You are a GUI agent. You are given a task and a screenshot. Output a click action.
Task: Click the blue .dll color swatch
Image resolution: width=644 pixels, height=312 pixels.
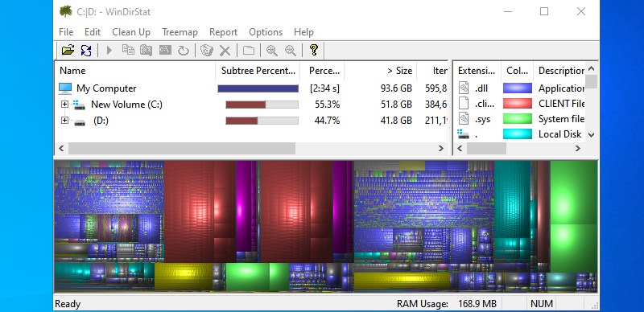[518, 88]
